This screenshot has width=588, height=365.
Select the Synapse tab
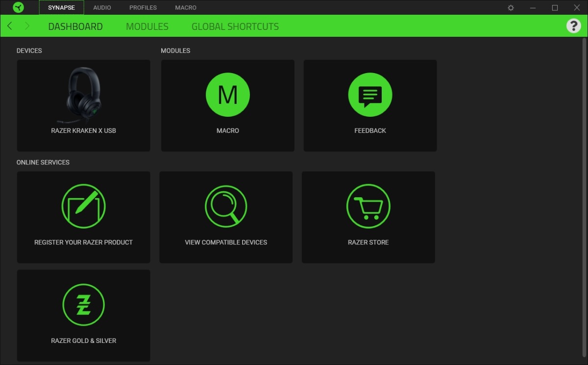coord(61,7)
